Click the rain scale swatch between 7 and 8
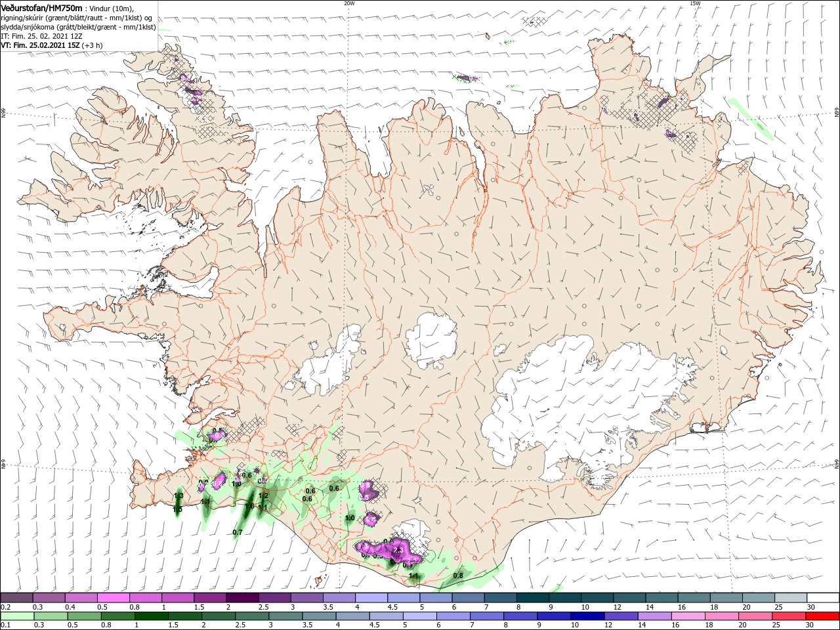 click(x=486, y=616)
